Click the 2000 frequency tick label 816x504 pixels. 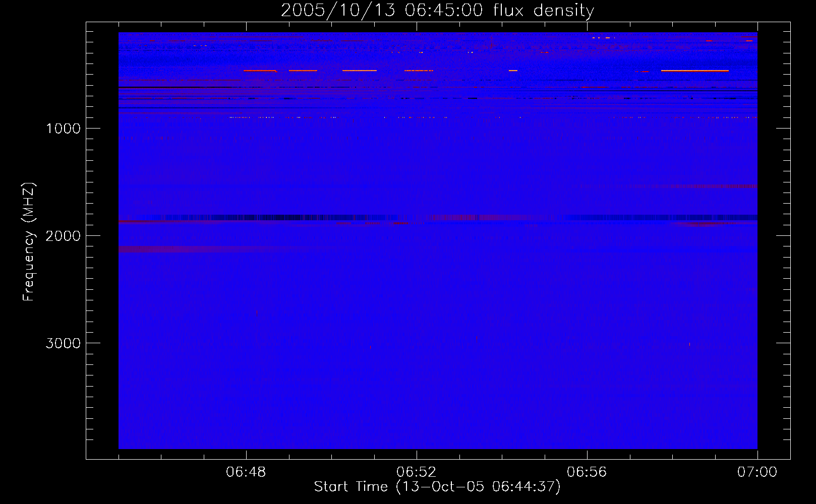pos(63,236)
